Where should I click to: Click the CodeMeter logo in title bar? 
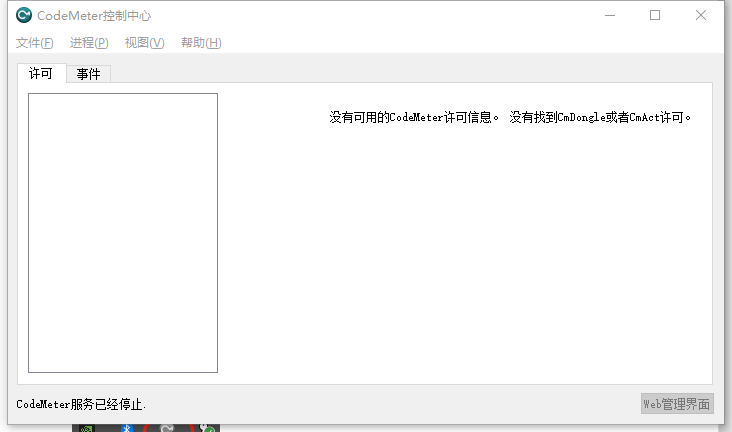(24, 15)
